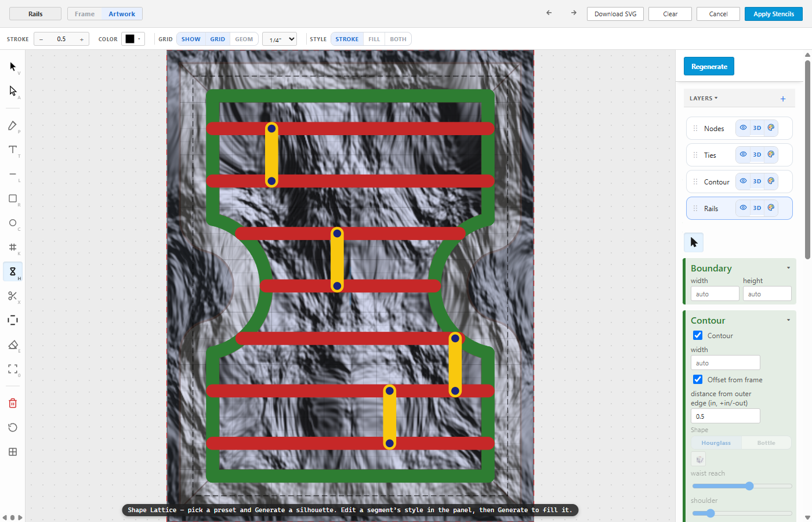The width and height of the screenshot is (812, 522).
Task: Click the Boundary width input field
Action: [715, 293]
